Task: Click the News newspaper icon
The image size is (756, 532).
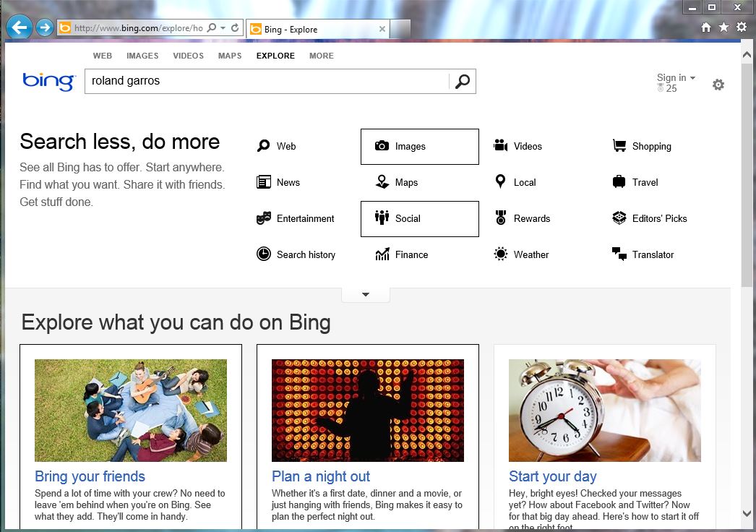Action: pyautogui.click(x=264, y=182)
